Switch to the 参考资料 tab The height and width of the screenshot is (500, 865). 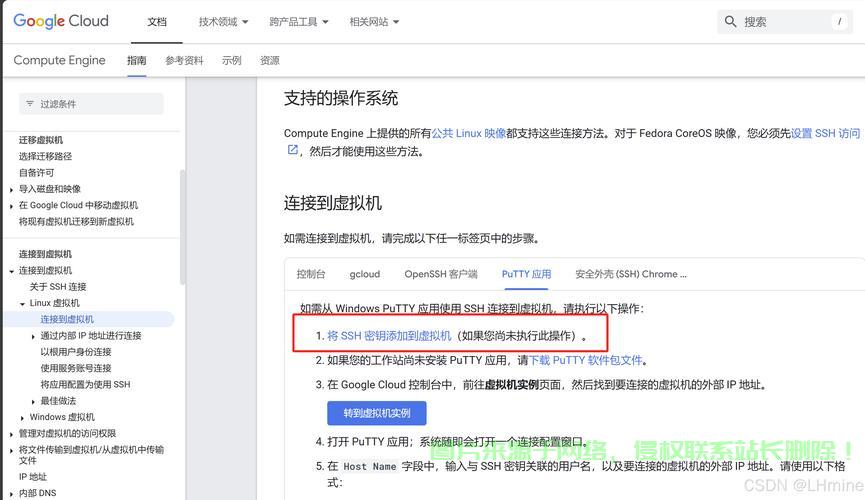[184, 60]
